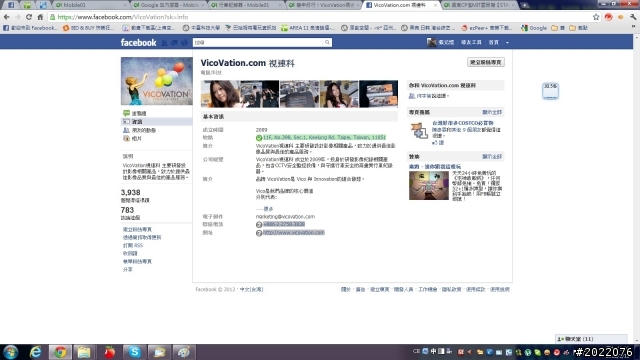The image size is (640, 360).
Task: Go to the browser home icon
Action: (40, 17)
